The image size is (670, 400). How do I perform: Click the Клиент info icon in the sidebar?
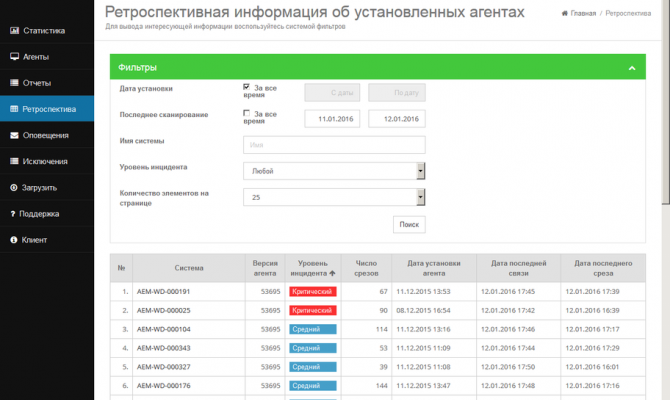tap(14, 240)
